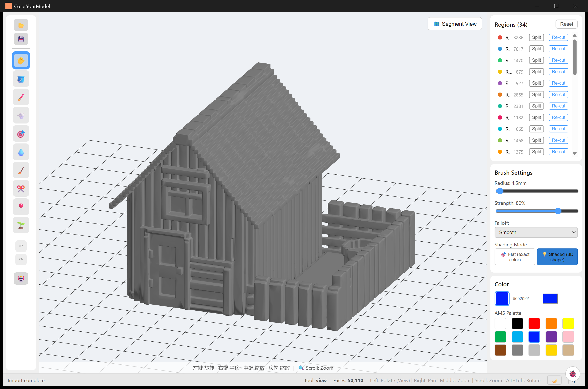Open the robot assistant tool
This screenshot has width=588, height=389.
(21, 279)
